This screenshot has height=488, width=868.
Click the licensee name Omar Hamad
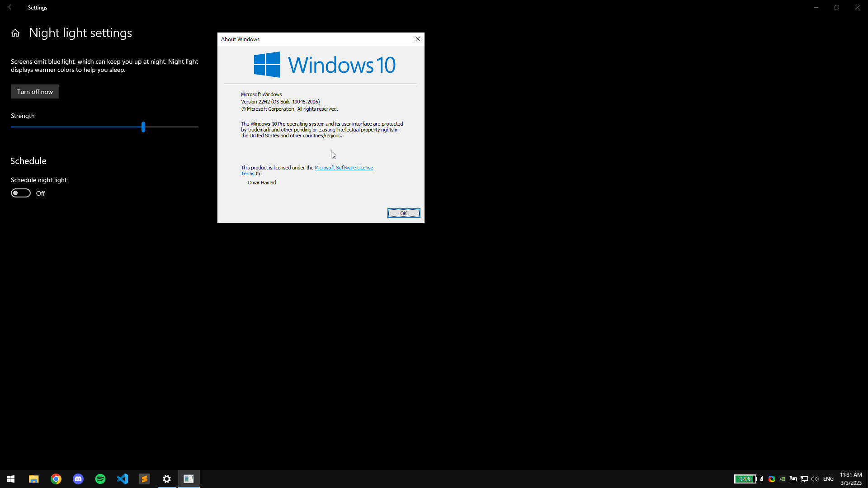(262, 183)
